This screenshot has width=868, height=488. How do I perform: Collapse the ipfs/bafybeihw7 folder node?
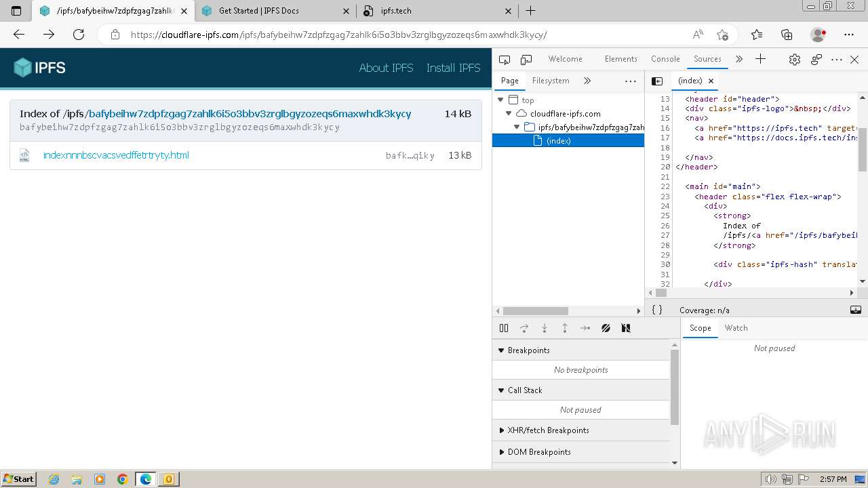click(517, 127)
